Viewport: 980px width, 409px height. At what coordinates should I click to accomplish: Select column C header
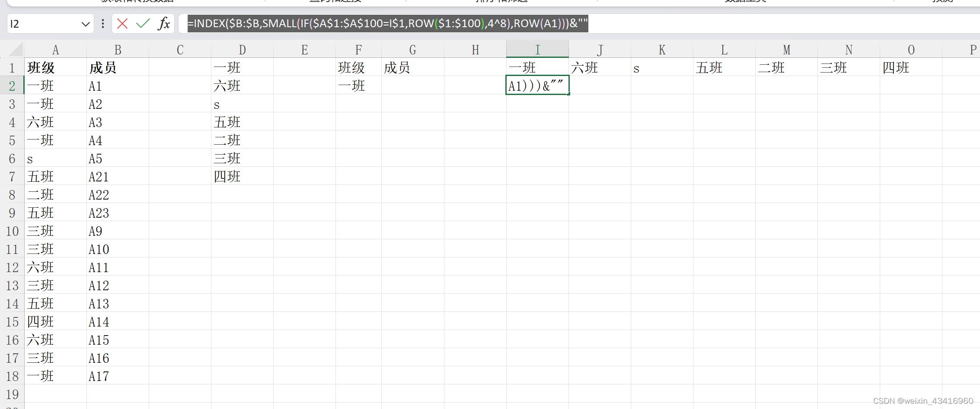180,50
